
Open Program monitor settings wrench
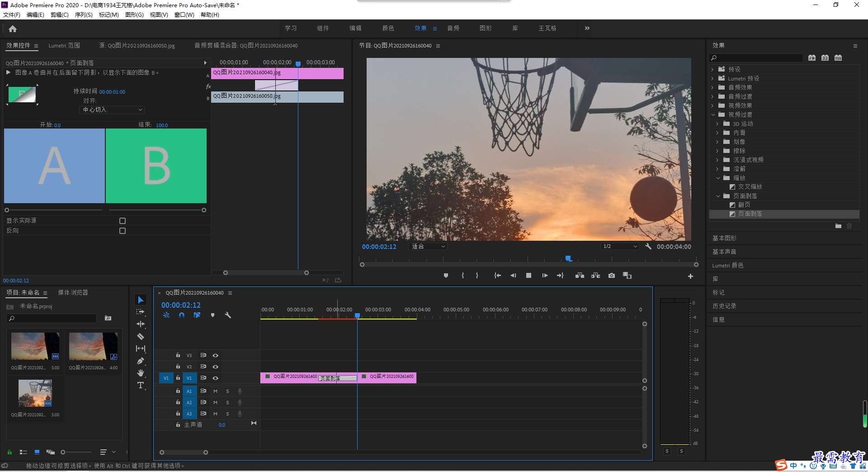coord(648,247)
